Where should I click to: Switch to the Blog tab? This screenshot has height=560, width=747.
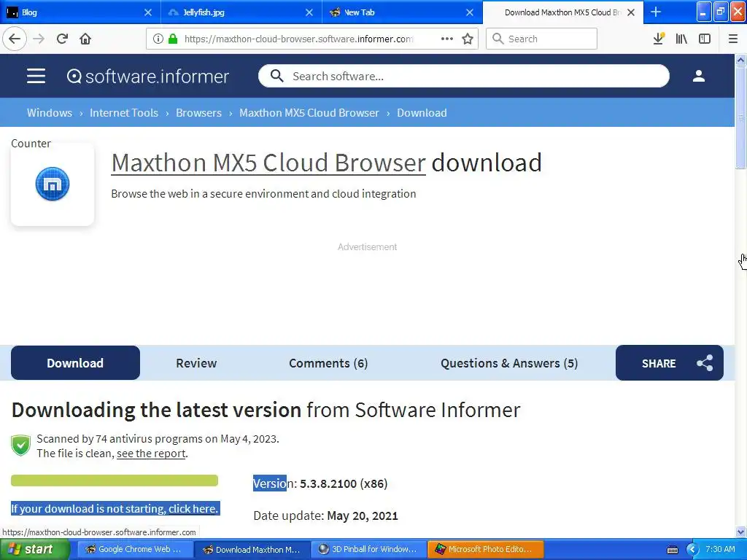80,12
